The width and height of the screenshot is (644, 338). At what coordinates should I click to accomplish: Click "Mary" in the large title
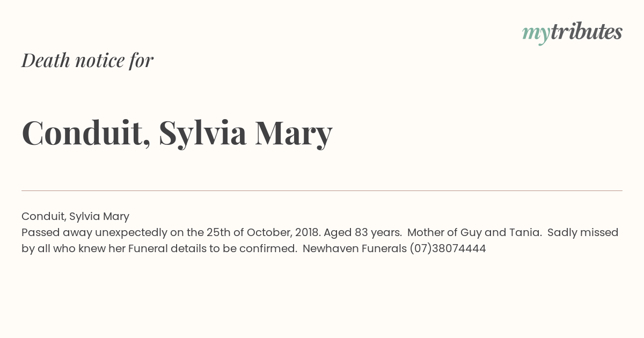coord(294,133)
